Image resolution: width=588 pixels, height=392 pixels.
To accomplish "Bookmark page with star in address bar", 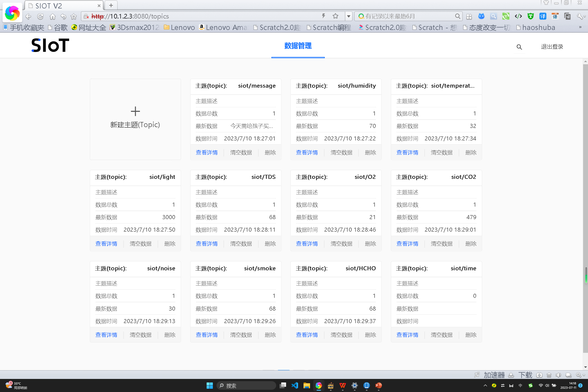I will click(335, 16).
